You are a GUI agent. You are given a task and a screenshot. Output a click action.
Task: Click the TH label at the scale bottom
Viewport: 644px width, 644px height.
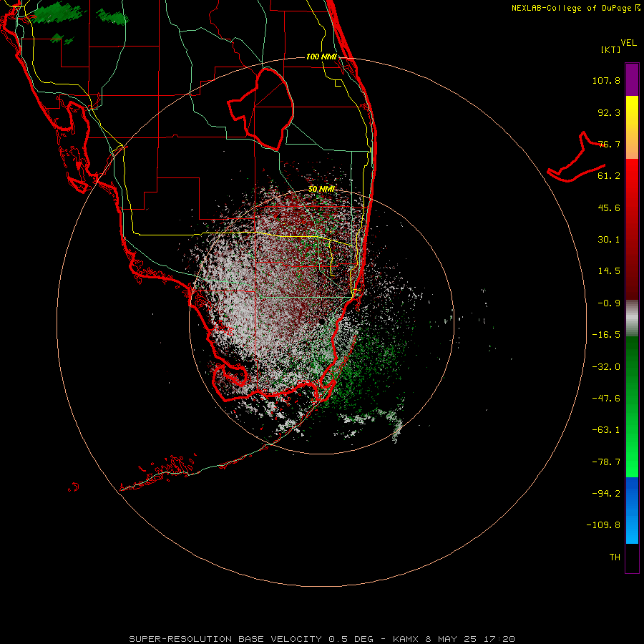point(615,557)
